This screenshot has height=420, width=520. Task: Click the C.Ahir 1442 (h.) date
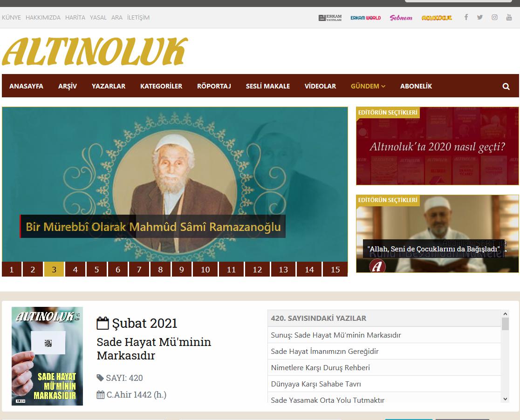click(137, 395)
